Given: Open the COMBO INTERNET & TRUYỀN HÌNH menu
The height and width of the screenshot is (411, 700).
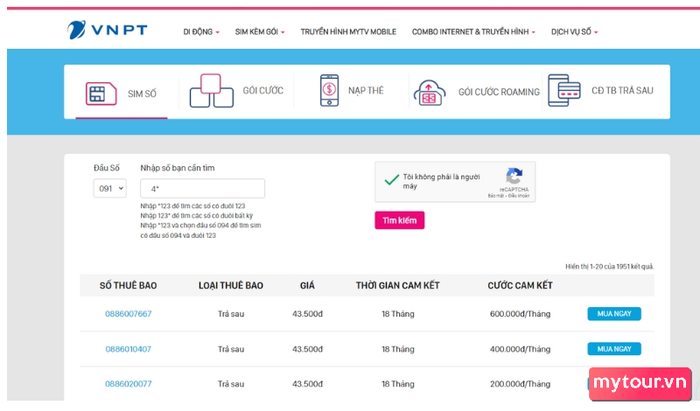Looking at the screenshot, I should (x=473, y=32).
